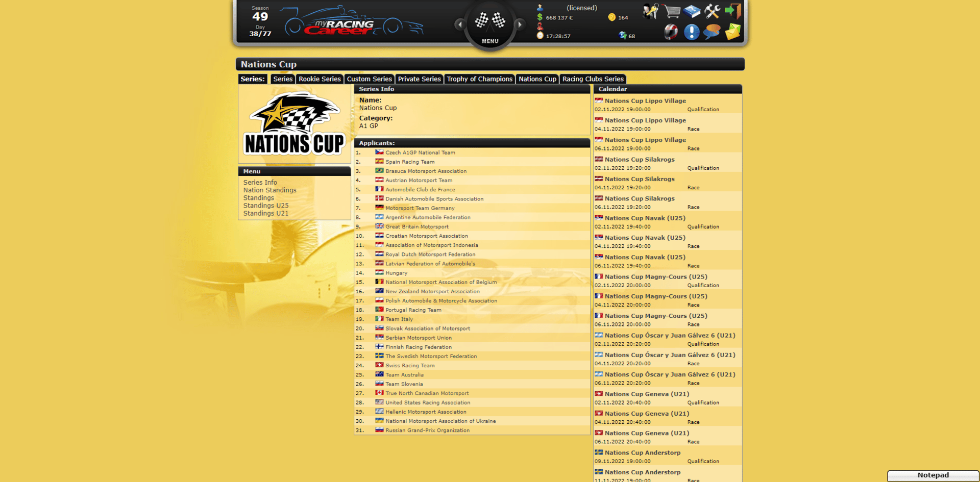Open the mail envelope icon
Viewport: 980px width, 482px height.
(732, 32)
